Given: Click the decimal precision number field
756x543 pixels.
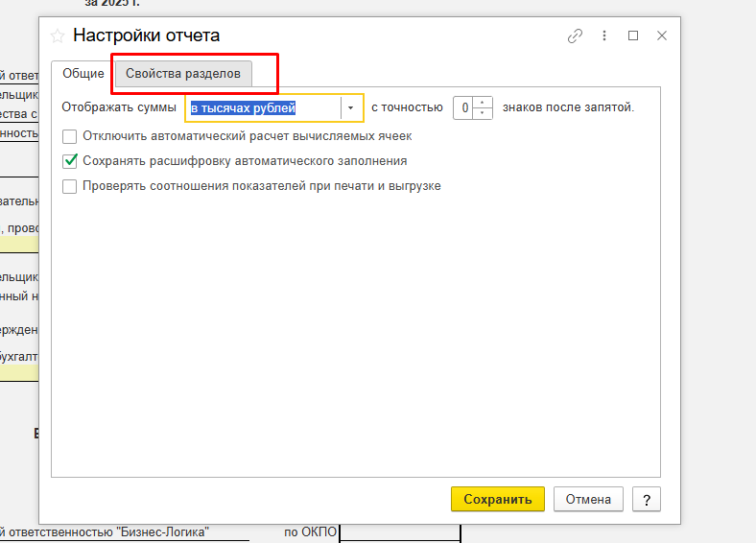Looking at the screenshot, I should point(463,108).
